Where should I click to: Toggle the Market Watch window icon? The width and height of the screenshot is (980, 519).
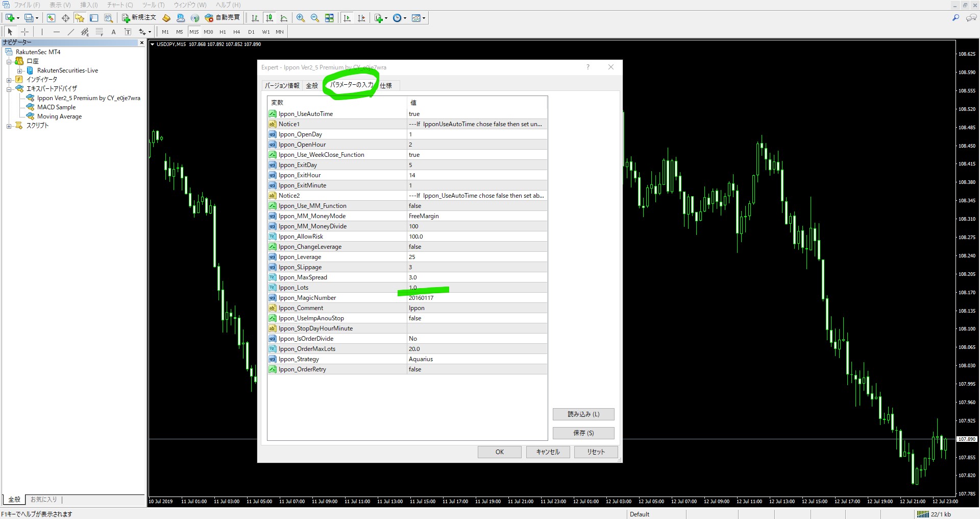pos(51,18)
